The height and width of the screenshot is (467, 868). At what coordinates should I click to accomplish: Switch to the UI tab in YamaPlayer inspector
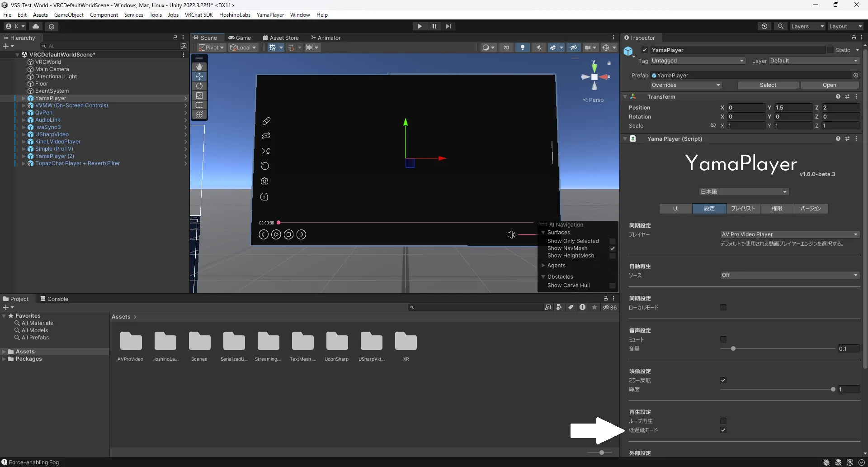click(x=676, y=209)
